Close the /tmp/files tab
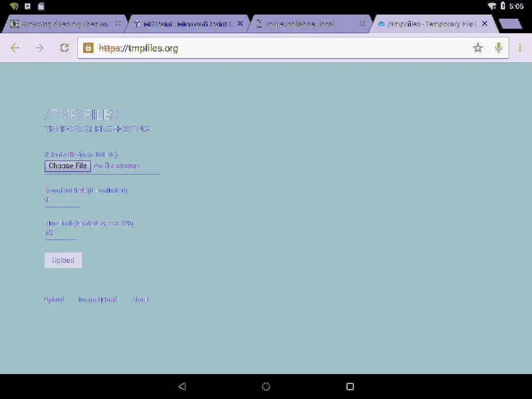This screenshot has width=532, height=399. point(485,23)
